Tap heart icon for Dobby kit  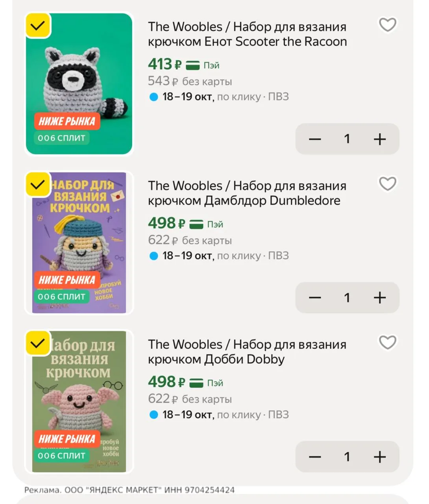click(x=387, y=343)
